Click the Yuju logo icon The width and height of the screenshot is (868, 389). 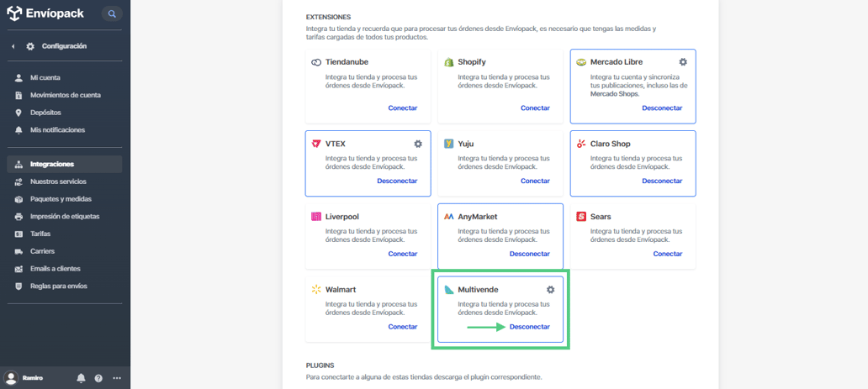coord(449,144)
